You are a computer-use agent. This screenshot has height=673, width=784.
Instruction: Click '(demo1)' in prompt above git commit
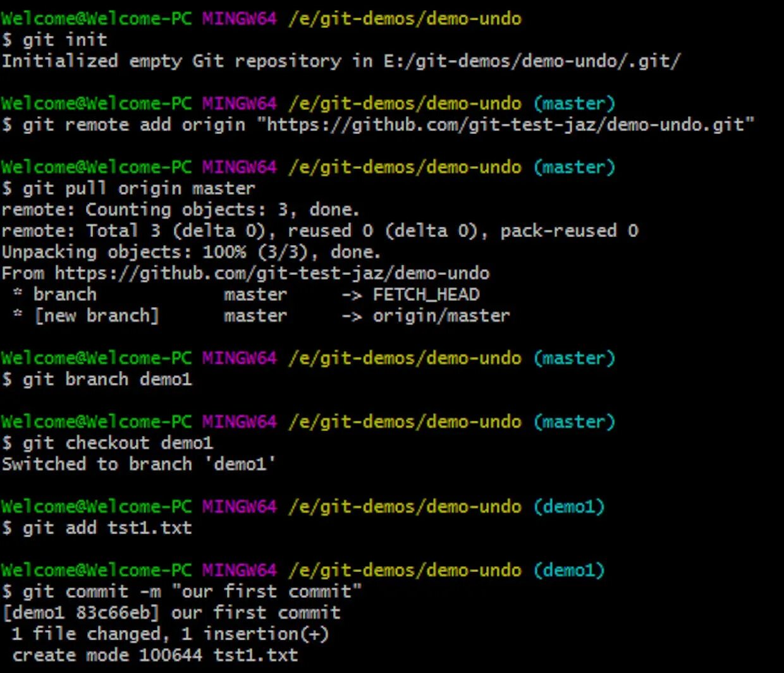(569, 570)
